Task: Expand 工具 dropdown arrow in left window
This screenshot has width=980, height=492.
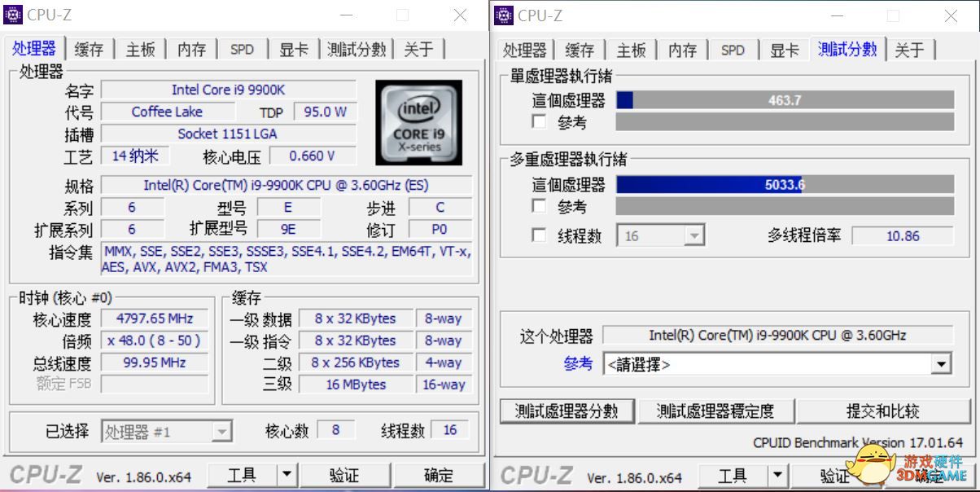Action: click(x=287, y=474)
